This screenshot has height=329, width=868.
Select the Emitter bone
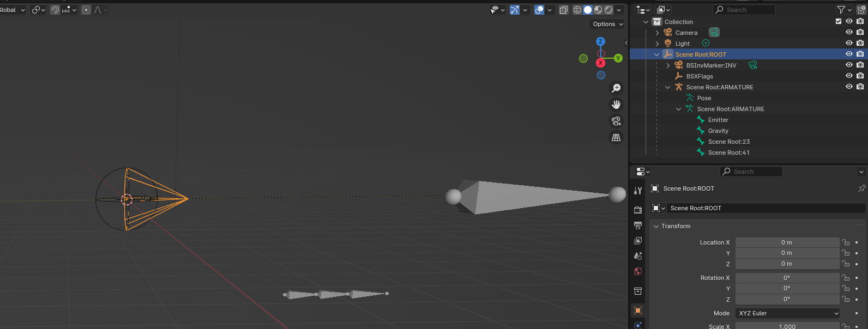(x=718, y=120)
